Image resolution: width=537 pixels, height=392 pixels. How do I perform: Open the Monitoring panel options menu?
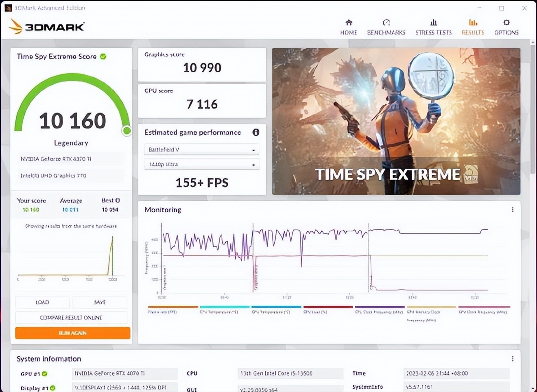[513, 209]
